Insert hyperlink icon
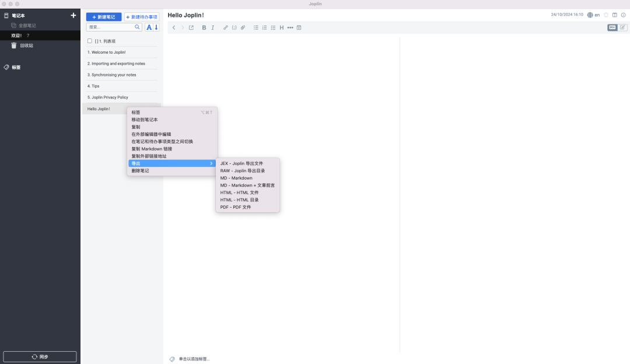630x364 pixels. 225,28
